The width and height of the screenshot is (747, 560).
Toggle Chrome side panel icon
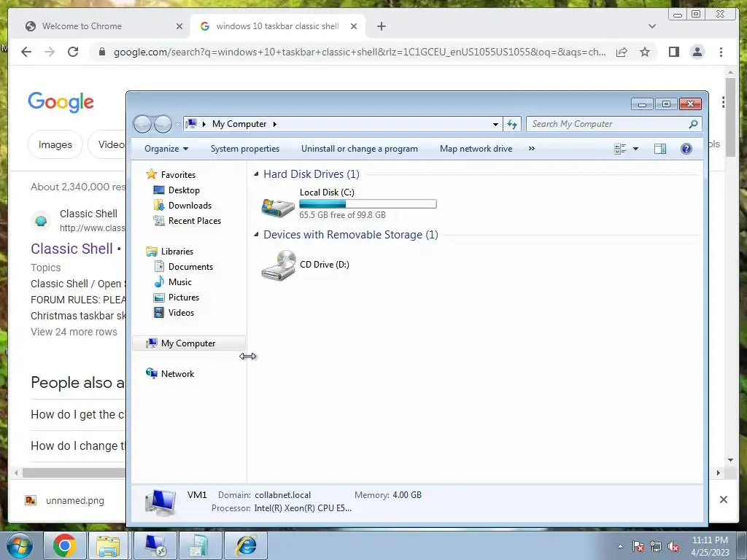[673, 52]
